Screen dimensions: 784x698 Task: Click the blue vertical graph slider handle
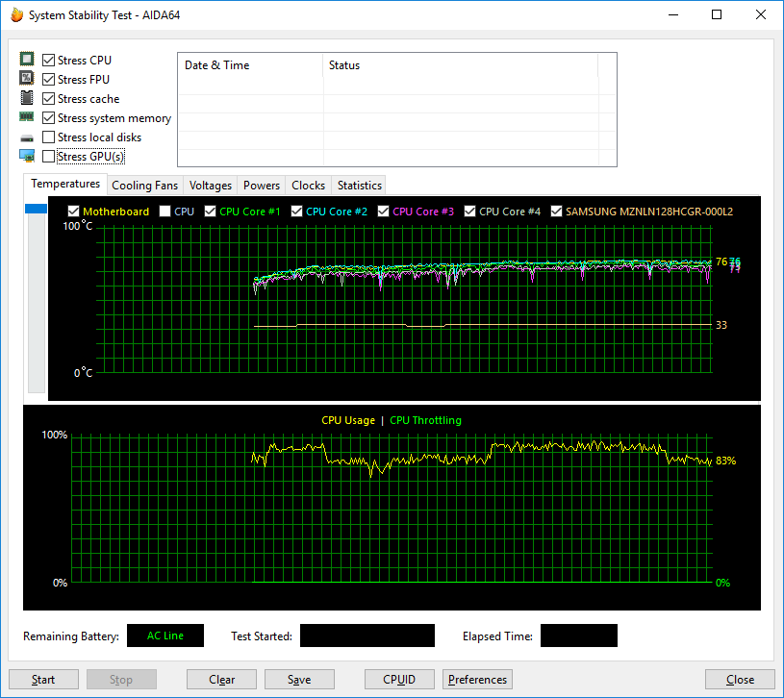click(x=36, y=209)
